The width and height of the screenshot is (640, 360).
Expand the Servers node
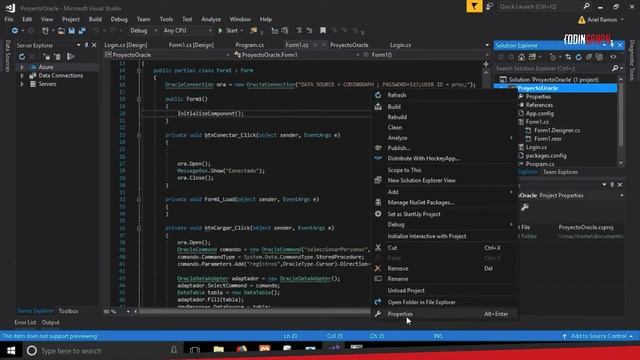point(22,84)
